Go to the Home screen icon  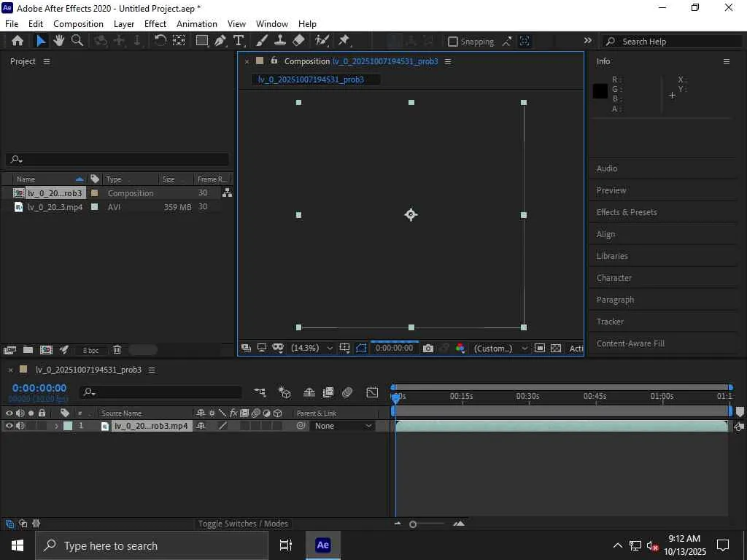tap(18, 41)
